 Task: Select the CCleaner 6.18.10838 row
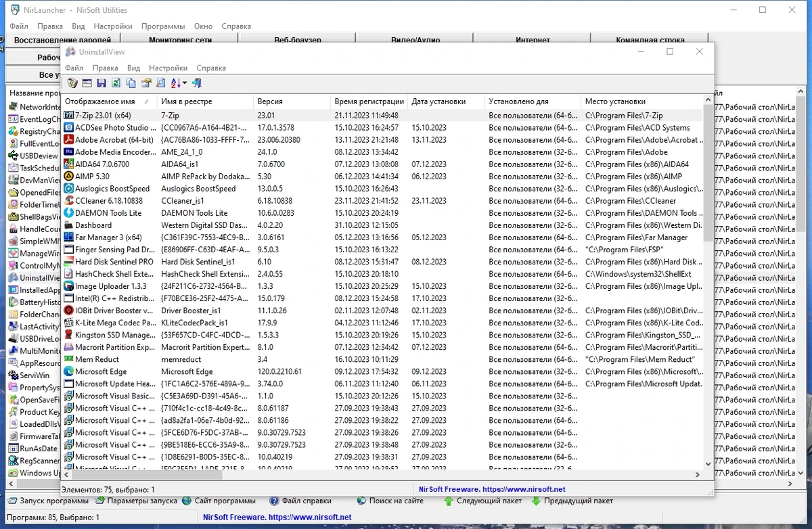(383, 201)
